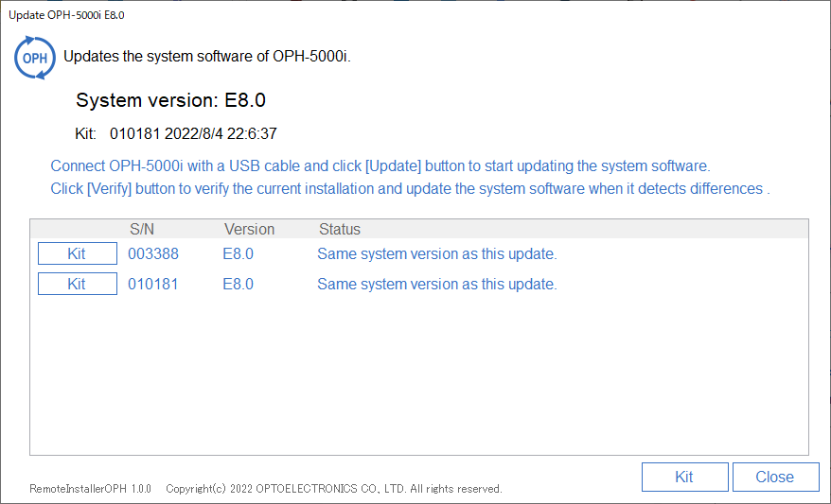This screenshot has height=504, width=831.
Task: Click the bottom Kit button beside Close
Action: 684,477
